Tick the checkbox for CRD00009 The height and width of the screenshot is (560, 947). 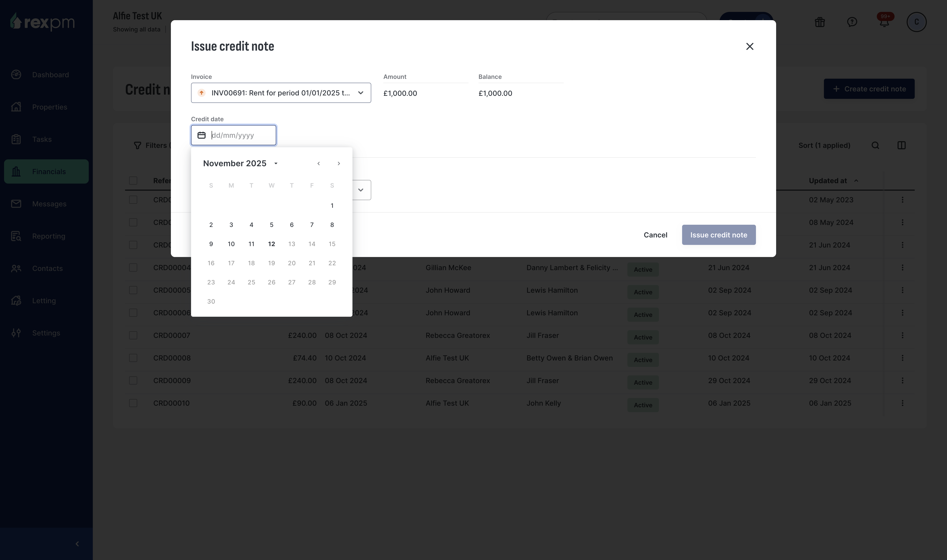point(133,380)
